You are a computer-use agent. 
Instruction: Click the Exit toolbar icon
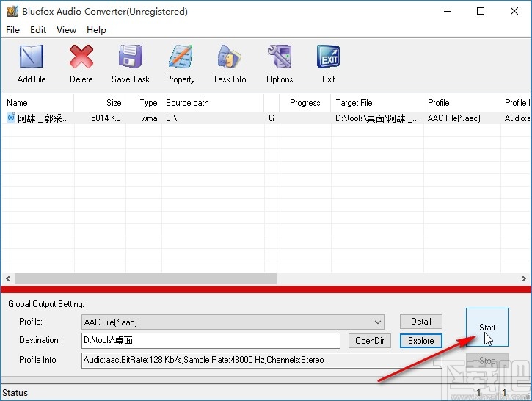329,57
